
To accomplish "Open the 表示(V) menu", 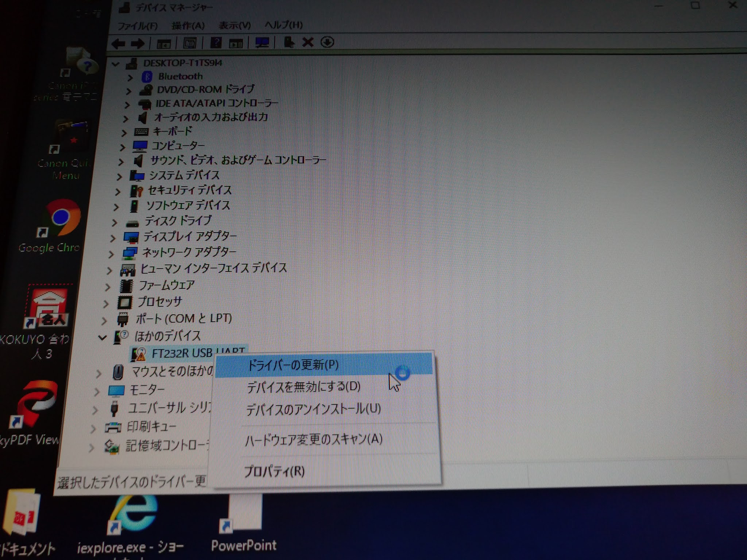I will [x=235, y=25].
